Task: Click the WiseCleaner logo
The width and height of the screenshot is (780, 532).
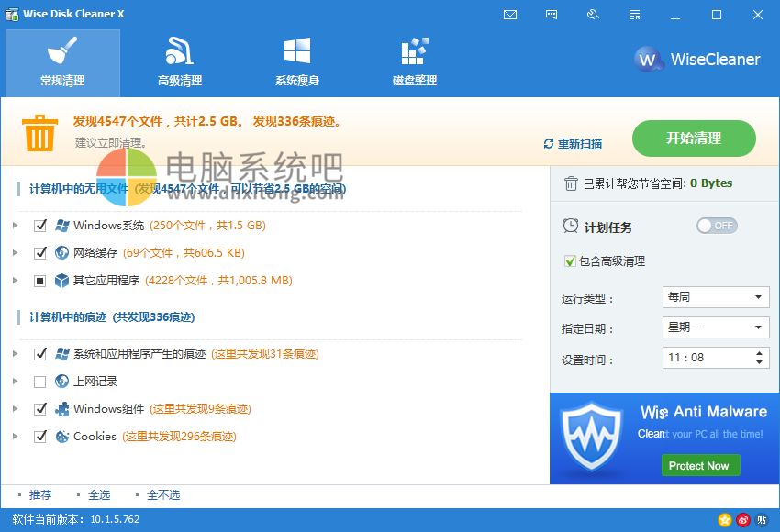Action: [x=697, y=60]
